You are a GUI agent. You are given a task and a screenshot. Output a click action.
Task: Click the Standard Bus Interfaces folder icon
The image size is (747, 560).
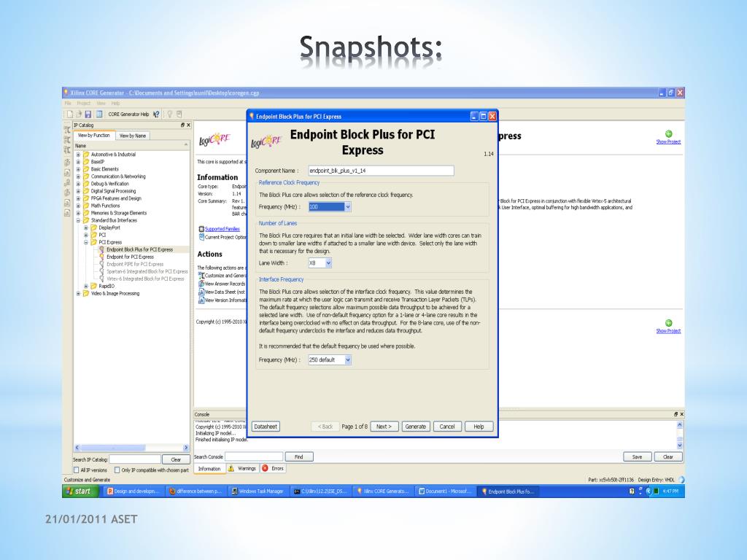86,220
